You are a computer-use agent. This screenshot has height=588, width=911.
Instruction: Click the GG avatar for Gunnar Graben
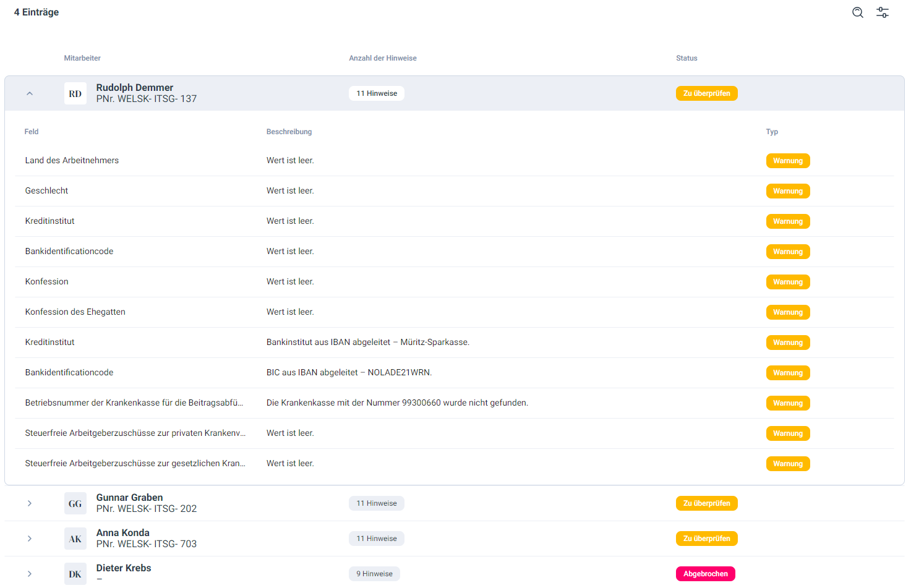(75, 504)
